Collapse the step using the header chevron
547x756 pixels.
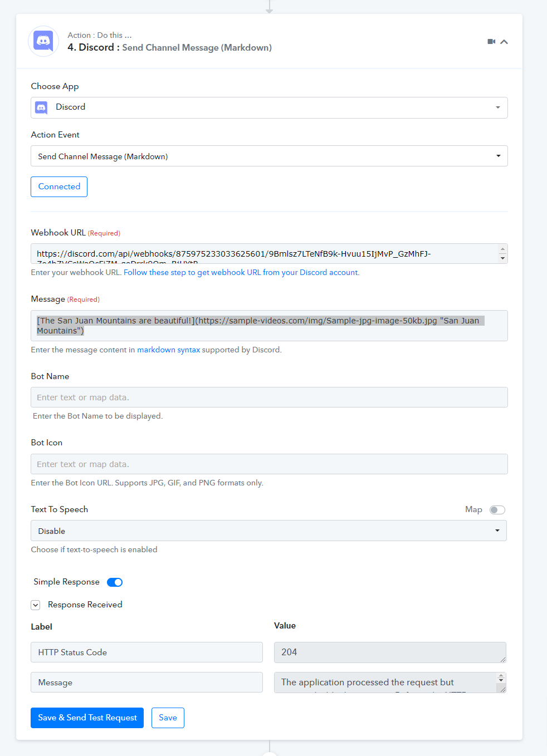504,42
